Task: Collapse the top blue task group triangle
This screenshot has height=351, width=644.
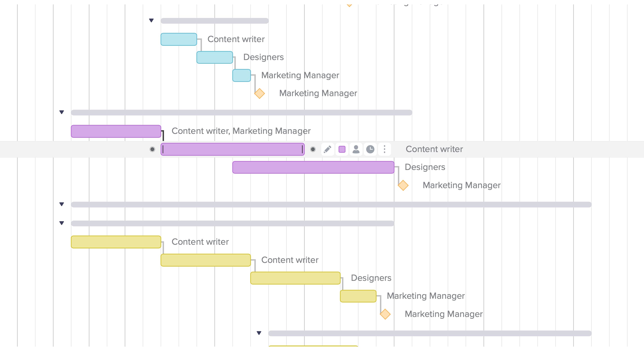Action: point(151,20)
